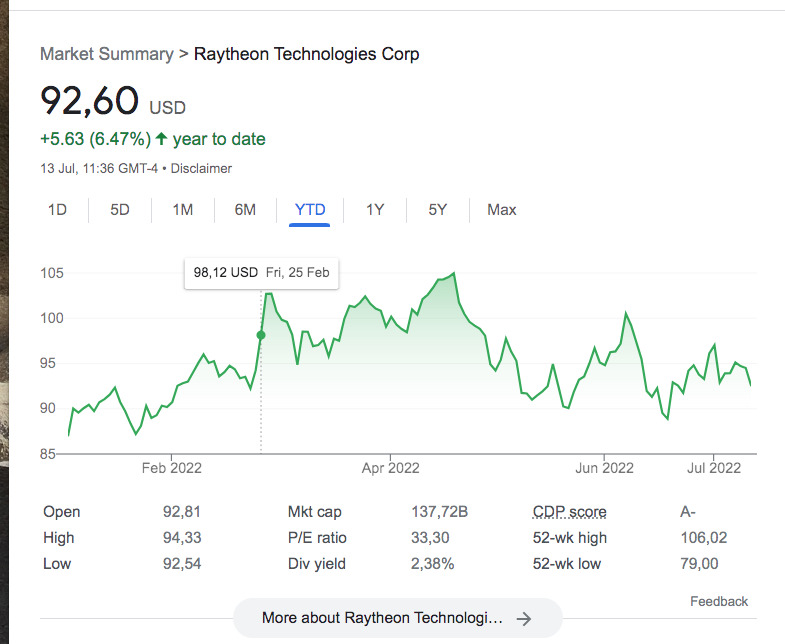Click the green chart marker dot
The height and width of the screenshot is (644, 785).
coord(261,335)
